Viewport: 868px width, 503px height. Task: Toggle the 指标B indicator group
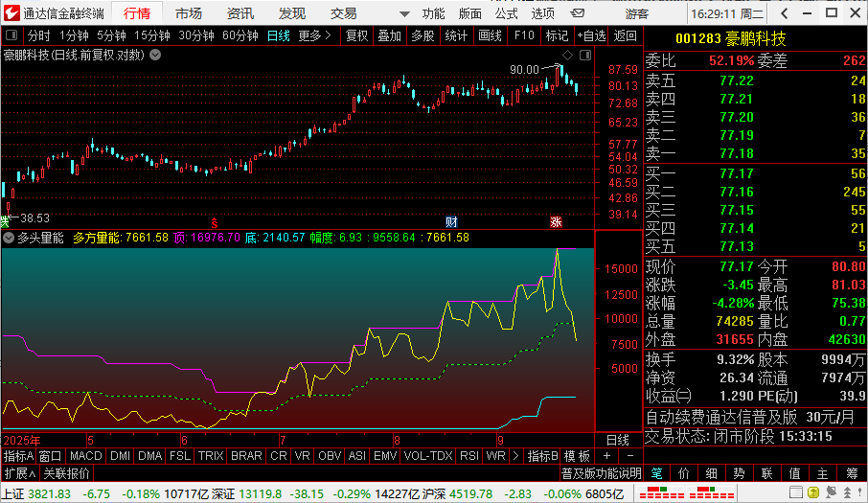click(x=542, y=456)
